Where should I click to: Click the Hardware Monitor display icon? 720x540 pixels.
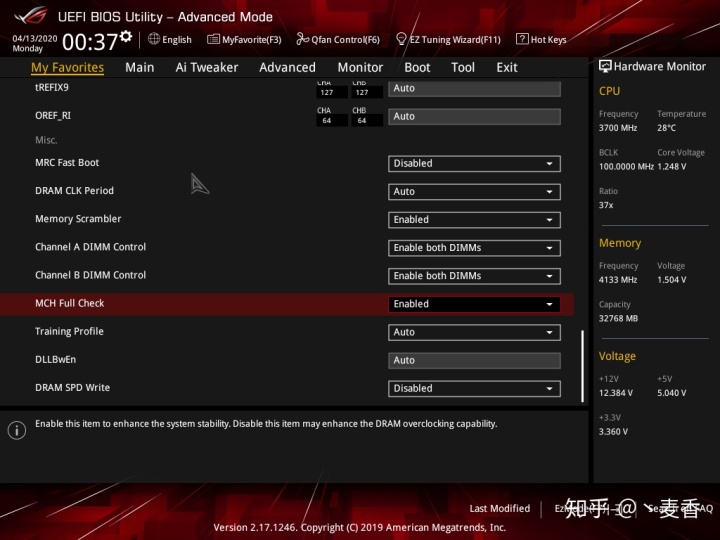click(x=605, y=67)
